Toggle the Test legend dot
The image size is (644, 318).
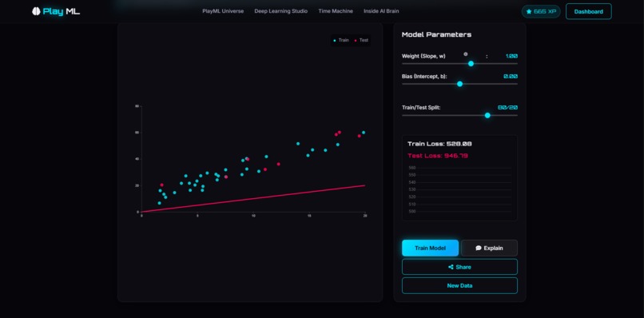click(x=356, y=40)
